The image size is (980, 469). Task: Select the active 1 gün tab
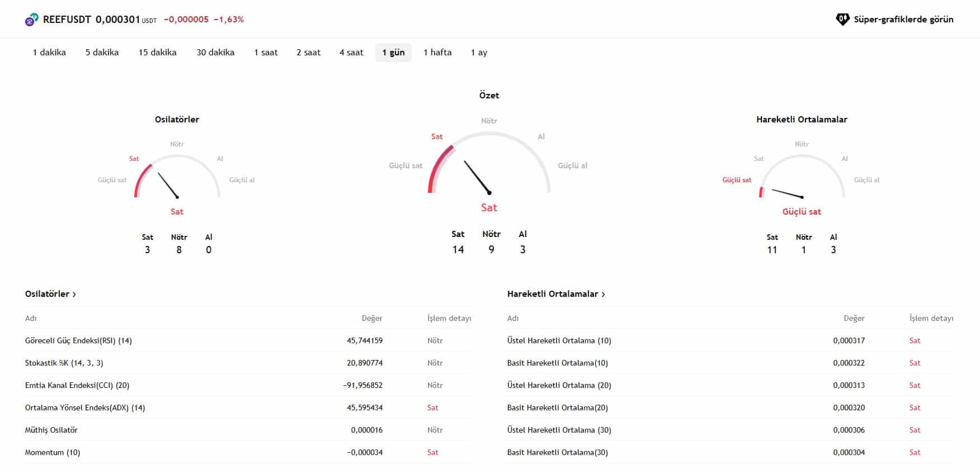coord(393,53)
